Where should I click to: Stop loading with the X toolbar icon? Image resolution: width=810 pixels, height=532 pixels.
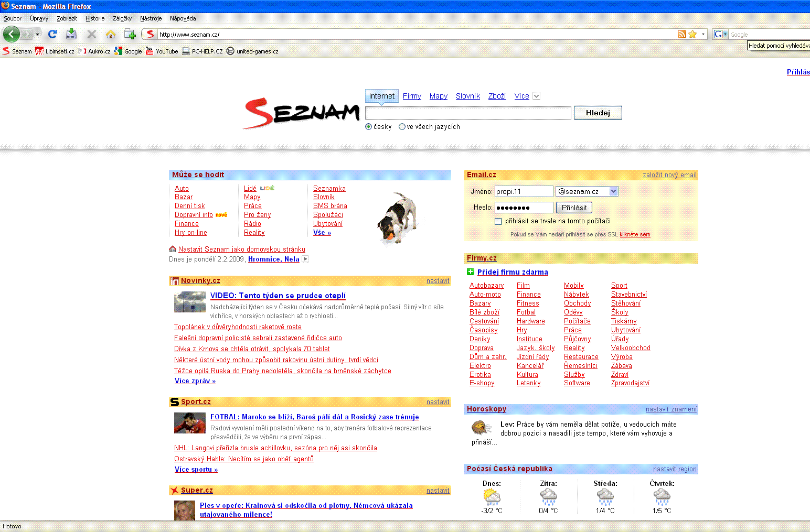91,34
